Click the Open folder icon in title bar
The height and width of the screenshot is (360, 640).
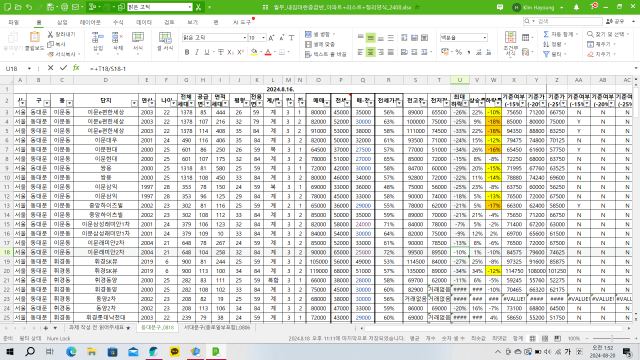[x=18, y=7]
